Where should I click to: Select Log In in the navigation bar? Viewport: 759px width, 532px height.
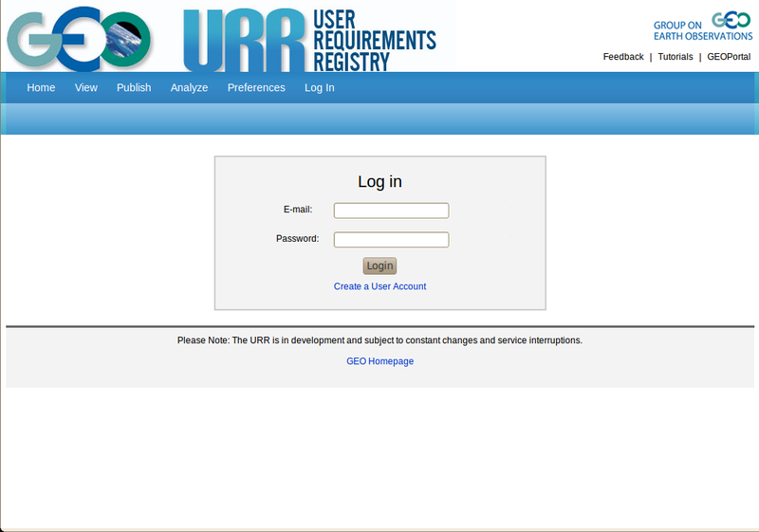[319, 87]
